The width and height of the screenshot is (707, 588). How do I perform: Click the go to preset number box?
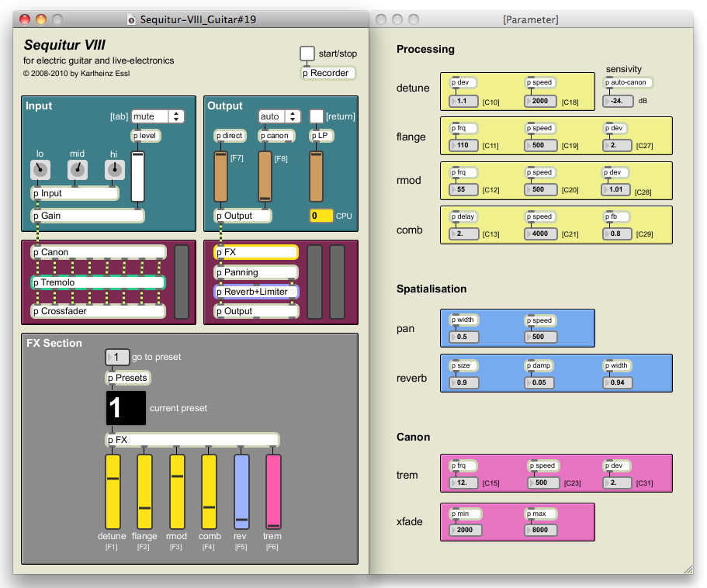coord(117,358)
